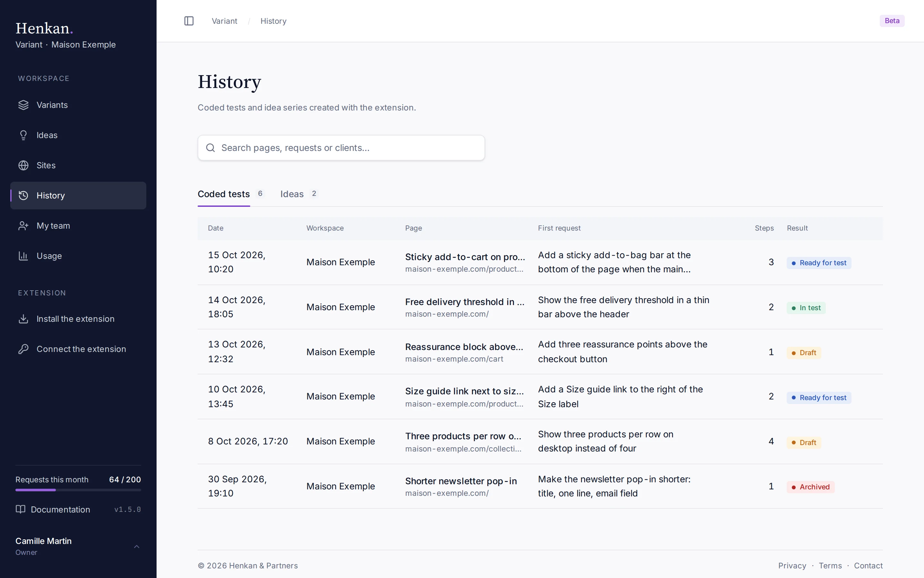Image resolution: width=924 pixels, height=578 pixels.
Task: Click the History breadcrumb item
Action: [x=273, y=21]
